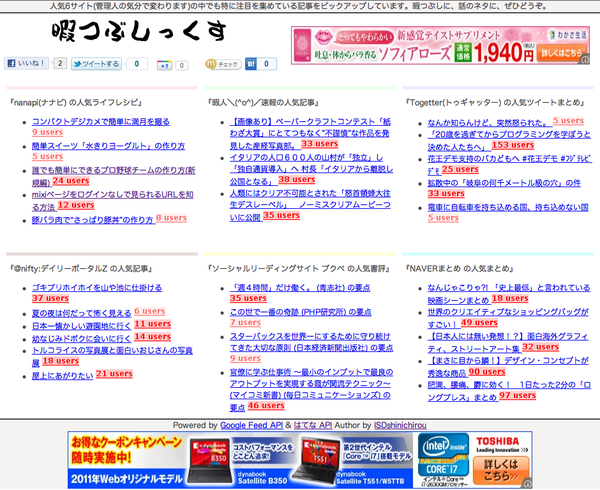Follow the Google Feed API footer link
600x490 pixels.
coord(251,425)
